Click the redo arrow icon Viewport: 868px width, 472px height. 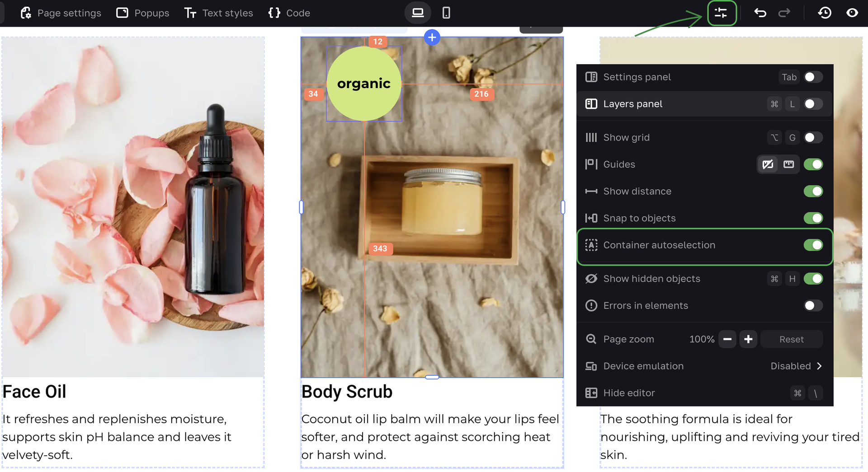[x=784, y=13]
